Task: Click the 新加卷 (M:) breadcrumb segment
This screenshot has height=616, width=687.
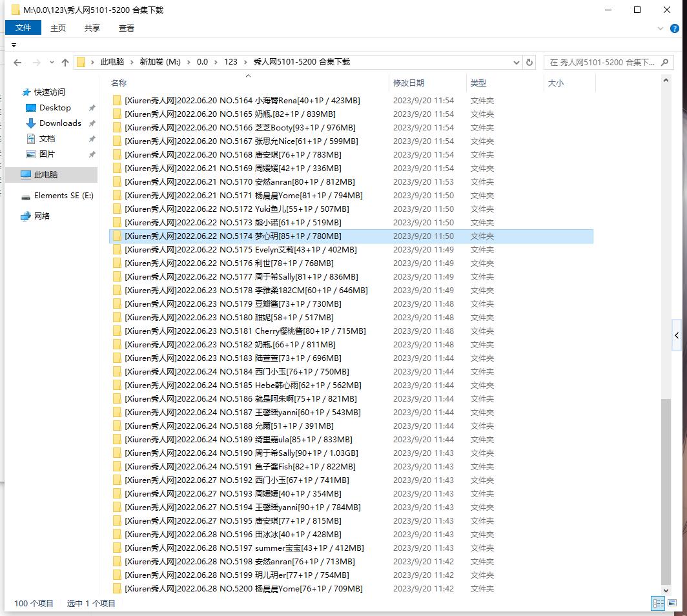Action: 160,62
